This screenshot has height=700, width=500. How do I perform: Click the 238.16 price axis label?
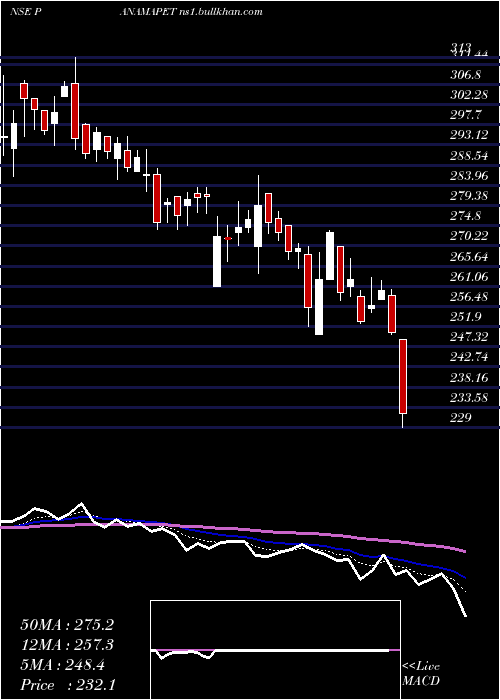[x=469, y=378]
